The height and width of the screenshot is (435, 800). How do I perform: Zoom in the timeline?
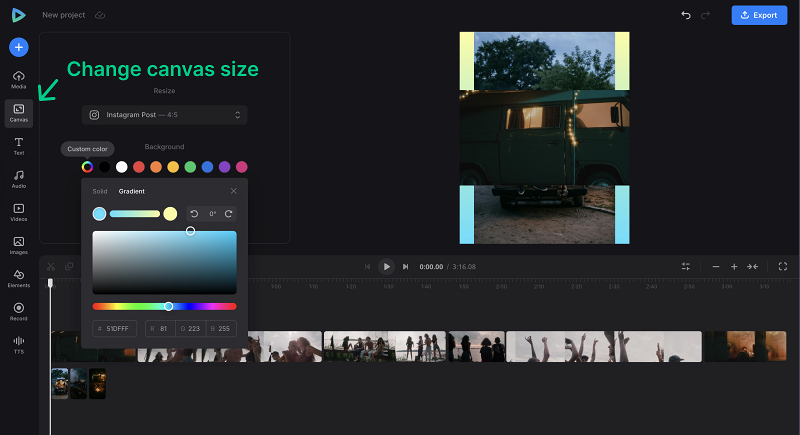[x=734, y=267]
